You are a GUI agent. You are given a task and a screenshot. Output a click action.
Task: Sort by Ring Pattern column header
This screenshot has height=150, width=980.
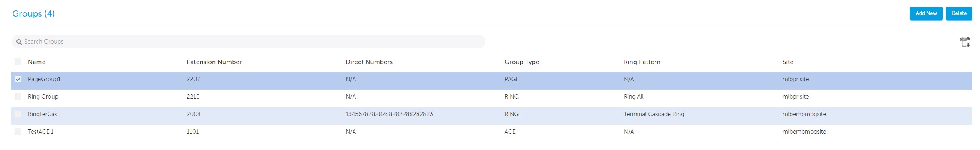[642, 62]
